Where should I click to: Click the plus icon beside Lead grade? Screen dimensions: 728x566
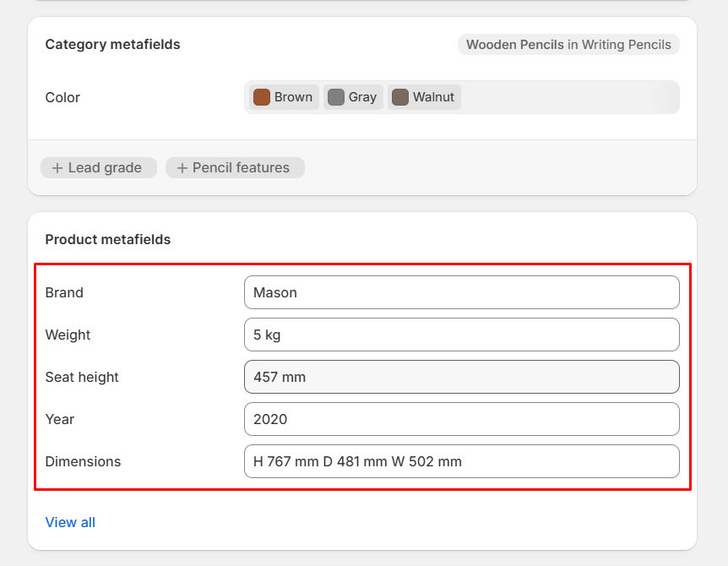click(x=57, y=168)
